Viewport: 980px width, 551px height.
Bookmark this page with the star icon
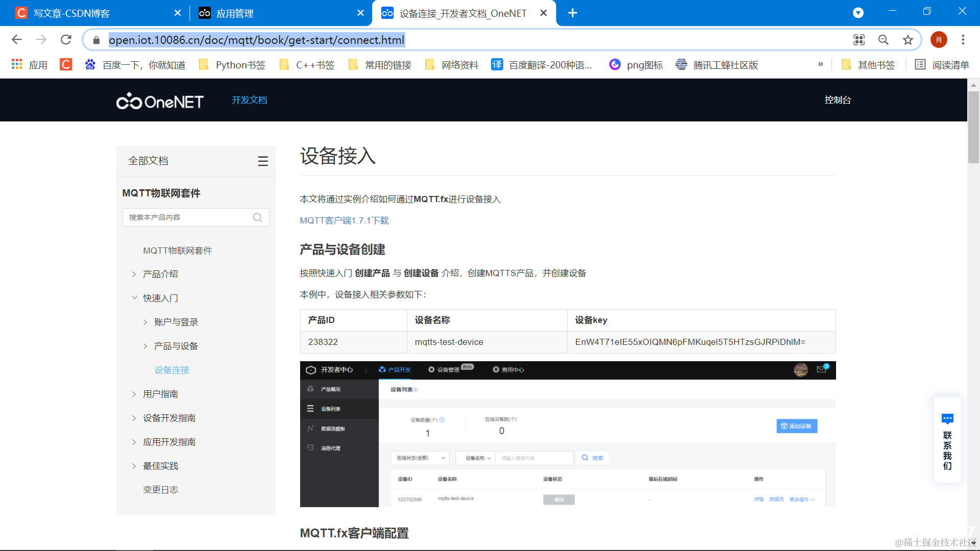(x=908, y=40)
